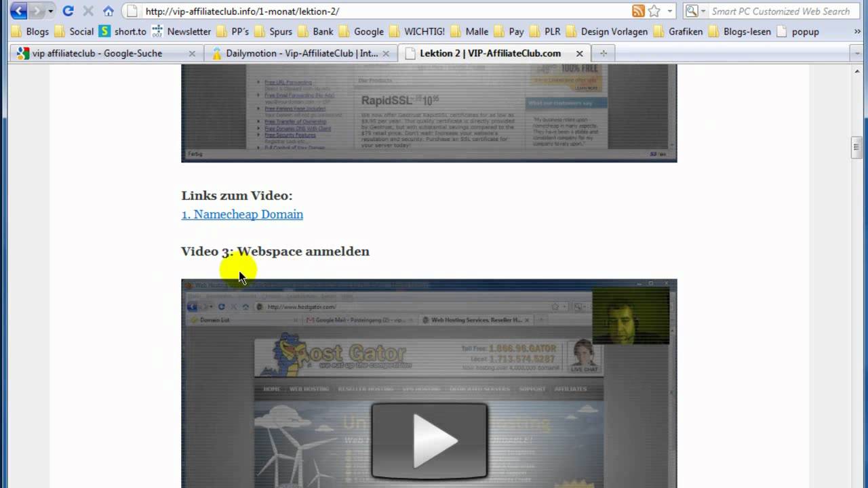
Task: Open the Blogs bookmark folder
Action: [x=30, y=31]
